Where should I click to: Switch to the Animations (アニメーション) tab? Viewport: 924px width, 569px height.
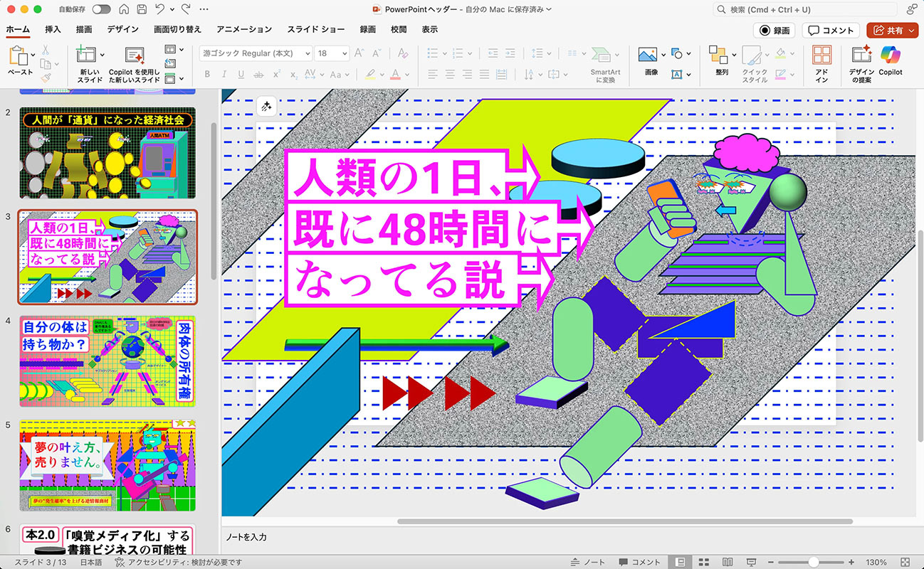point(244,30)
